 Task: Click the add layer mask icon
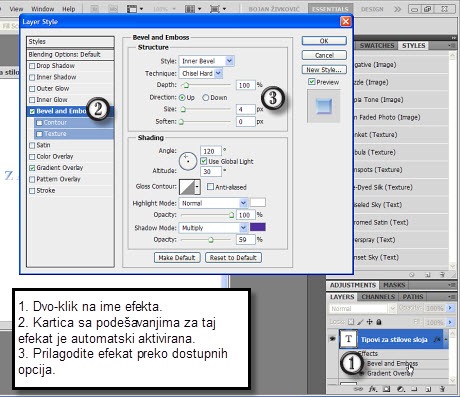(386, 389)
